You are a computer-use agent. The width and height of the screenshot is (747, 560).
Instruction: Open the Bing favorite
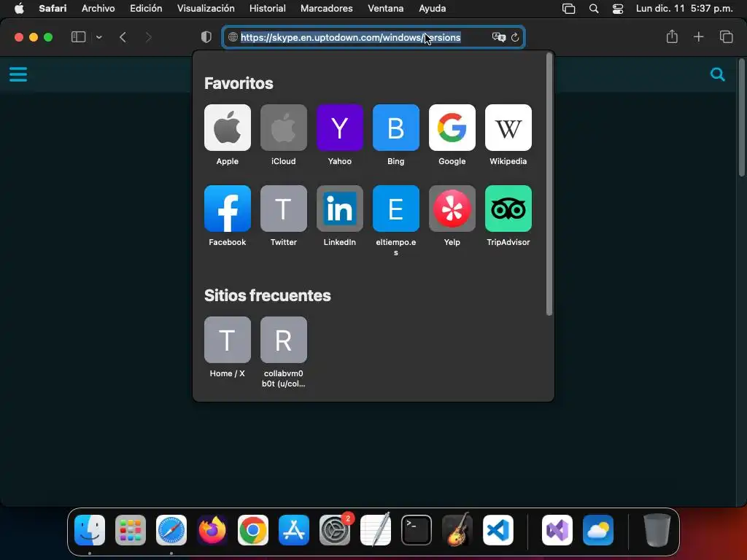396,128
